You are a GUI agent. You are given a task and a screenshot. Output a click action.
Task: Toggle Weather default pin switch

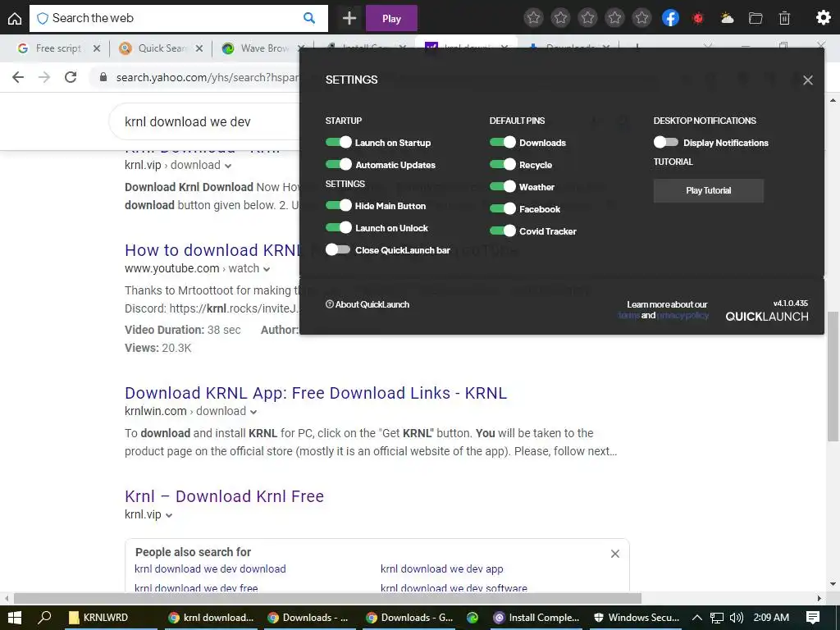(503, 186)
